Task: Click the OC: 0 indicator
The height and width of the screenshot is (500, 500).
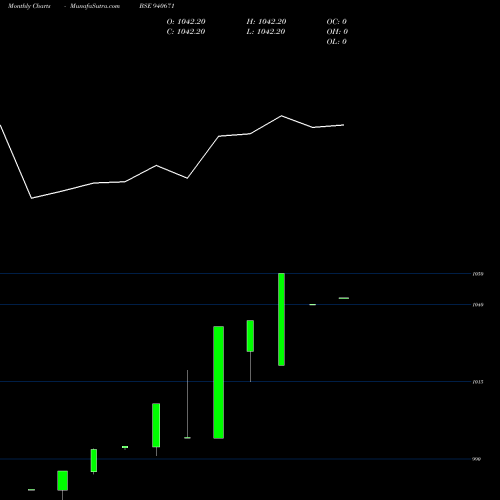Action: pos(337,22)
